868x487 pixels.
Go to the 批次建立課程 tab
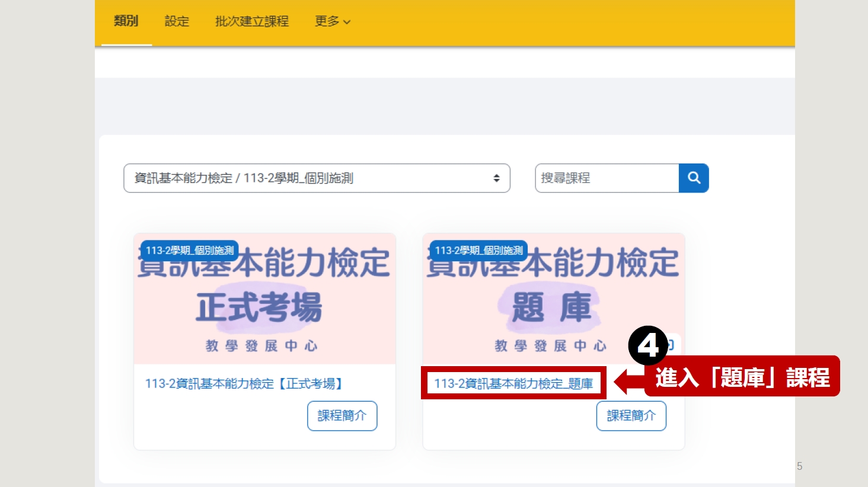[251, 22]
